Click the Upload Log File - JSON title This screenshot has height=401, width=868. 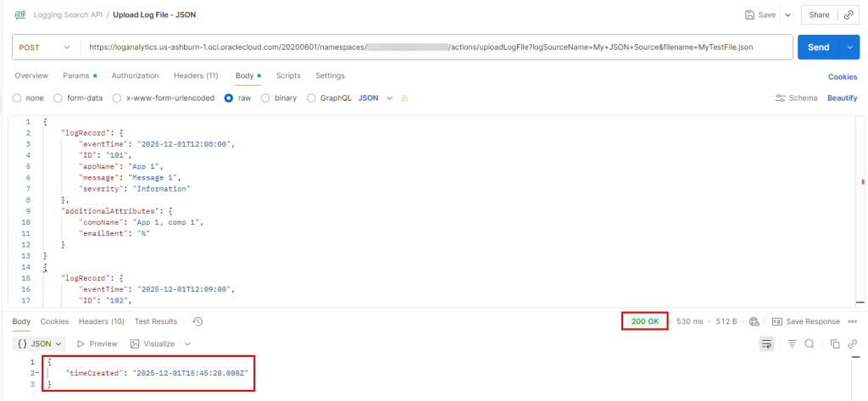coord(154,15)
